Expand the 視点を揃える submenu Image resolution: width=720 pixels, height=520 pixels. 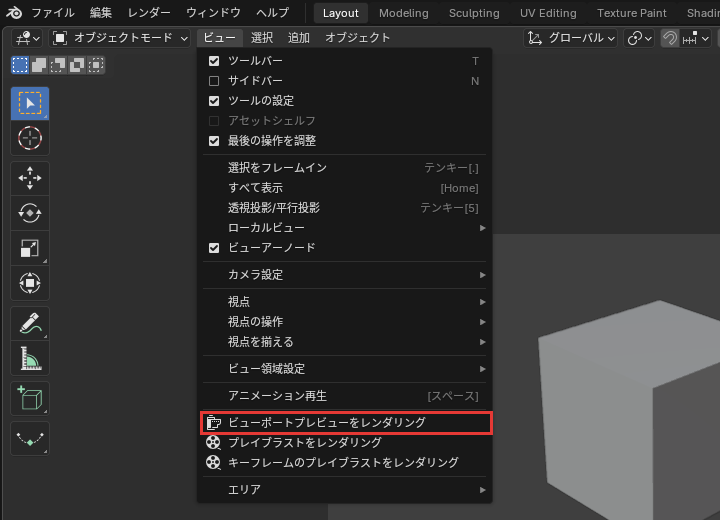point(344,342)
